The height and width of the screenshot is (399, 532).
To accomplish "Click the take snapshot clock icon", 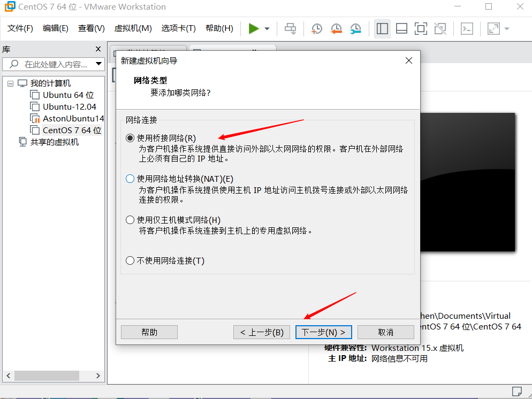I will (x=316, y=29).
